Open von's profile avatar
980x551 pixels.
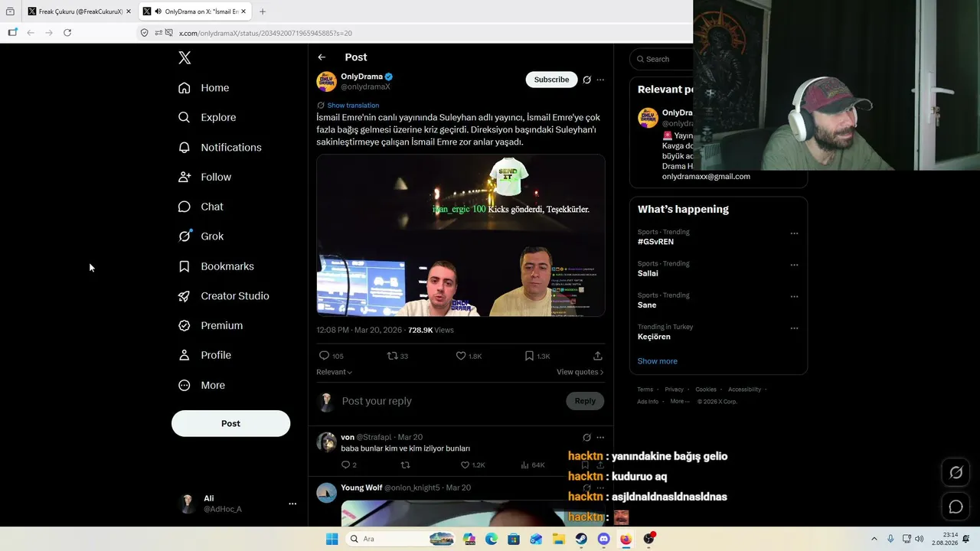click(327, 442)
